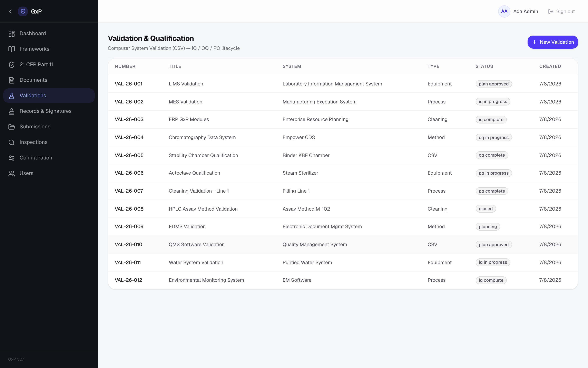Click the closed status badge
The width and height of the screenshot is (588, 368).
(x=486, y=209)
